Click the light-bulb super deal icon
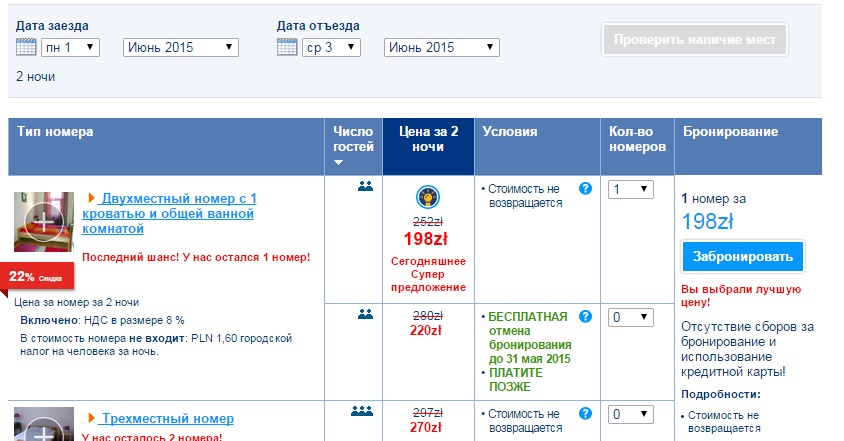The height and width of the screenshot is (441, 844). tap(428, 197)
